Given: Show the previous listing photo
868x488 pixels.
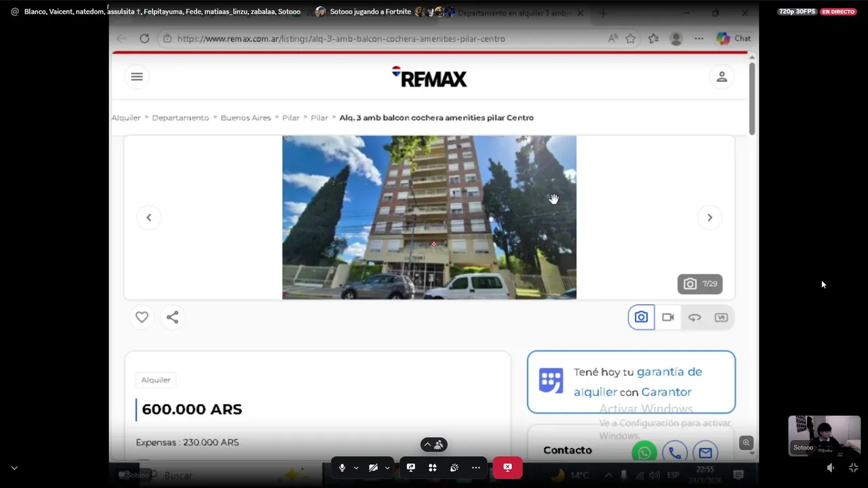Looking at the screenshot, I should pyautogui.click(x=149, y=218).
